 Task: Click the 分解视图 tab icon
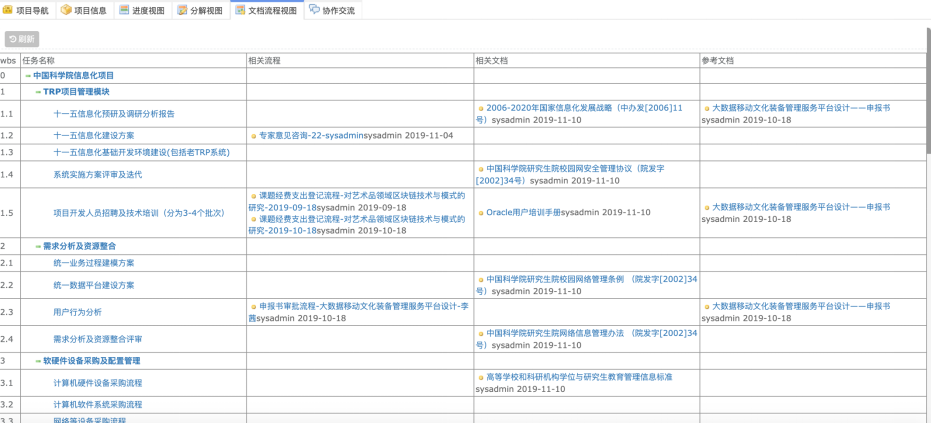tap(182, 10)
